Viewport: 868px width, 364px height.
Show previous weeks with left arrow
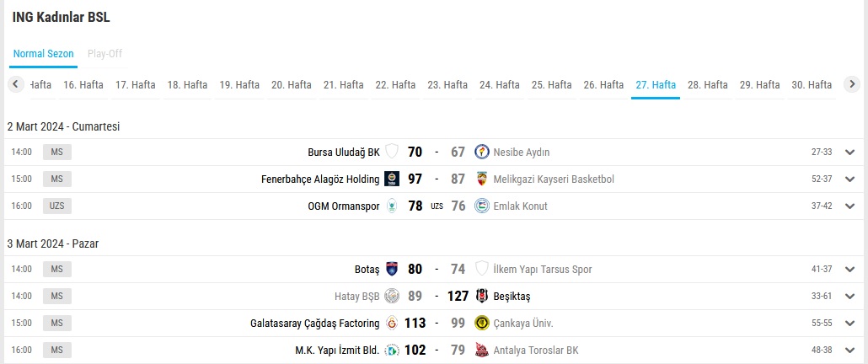(15, 84)
